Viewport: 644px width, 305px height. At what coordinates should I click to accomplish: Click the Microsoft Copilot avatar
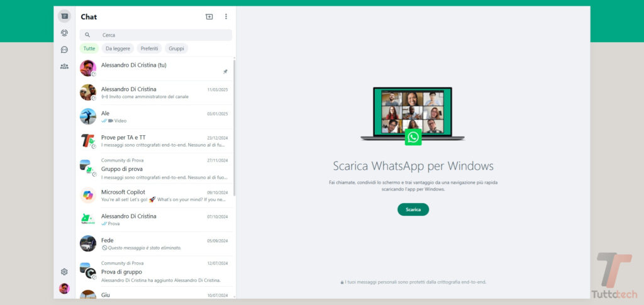[x=88, y=196]
